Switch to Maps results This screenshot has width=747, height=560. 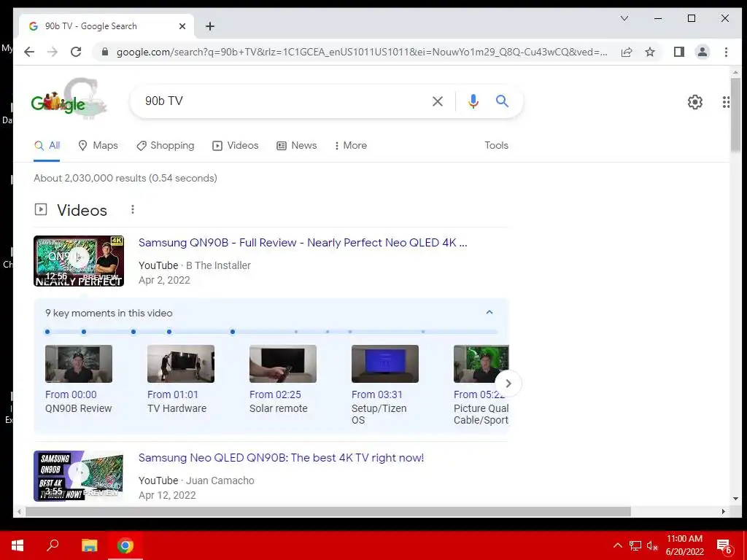pos(98,146)
